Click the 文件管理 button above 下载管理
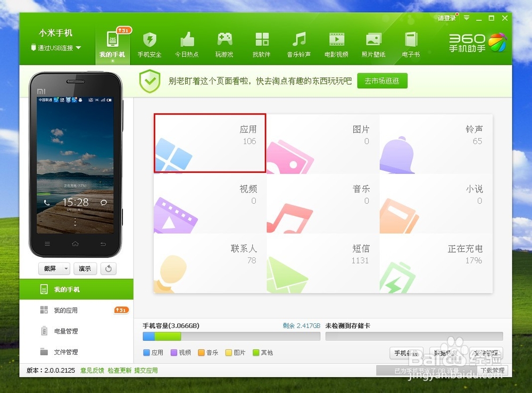This screenshot has width=532, height=393. tap(486, 353)
